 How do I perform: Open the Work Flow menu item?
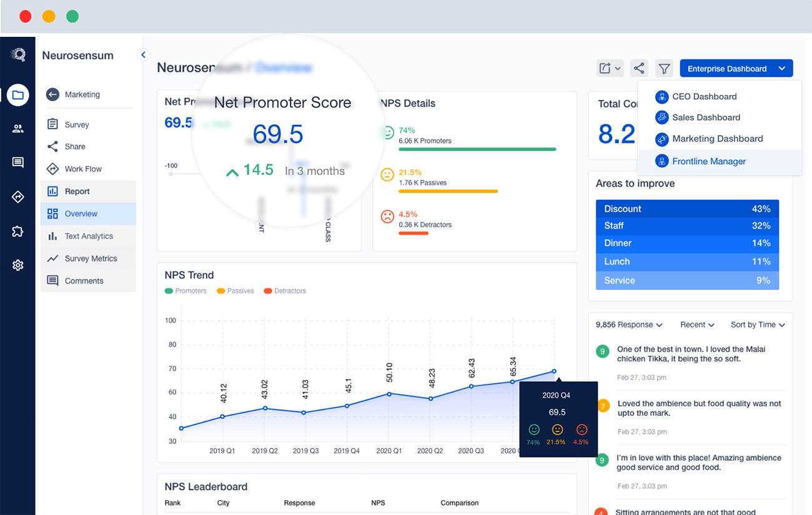coord(88,169)
